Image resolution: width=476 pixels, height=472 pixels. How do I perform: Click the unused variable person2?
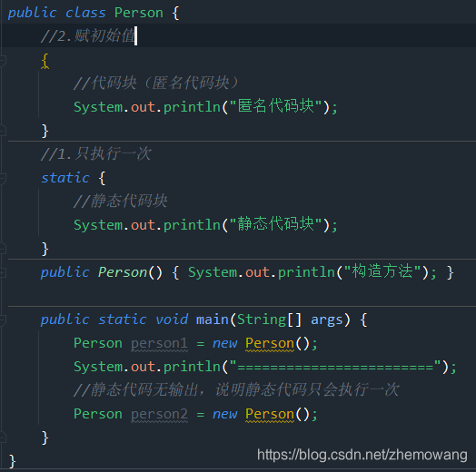click(x=159, y=414)
